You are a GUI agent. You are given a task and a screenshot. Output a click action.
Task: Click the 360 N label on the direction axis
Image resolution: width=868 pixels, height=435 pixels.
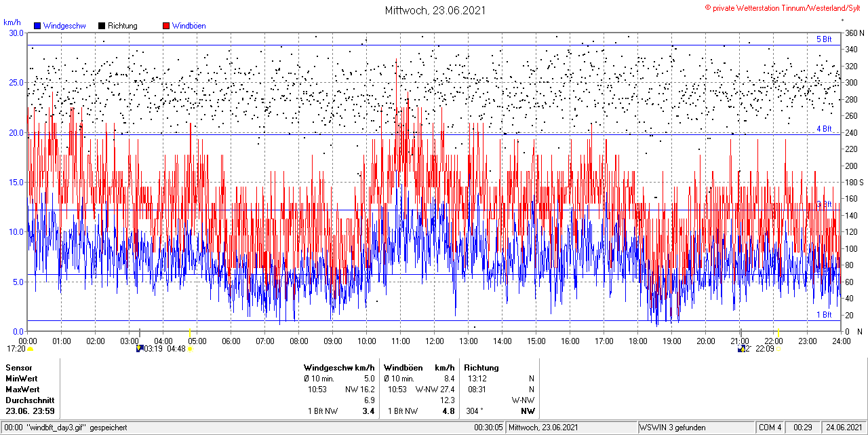pyautogui.click(x=854, y=33)
